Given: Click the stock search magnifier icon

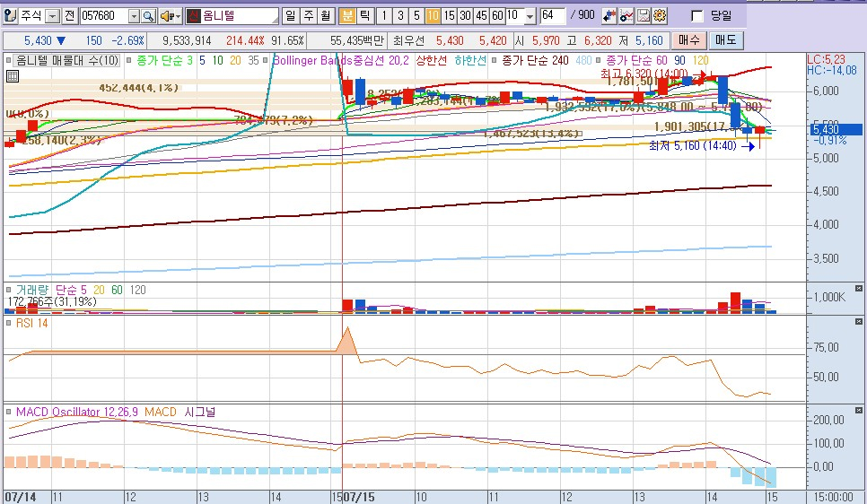Looking at the screenshot, I should pos(149,16).
